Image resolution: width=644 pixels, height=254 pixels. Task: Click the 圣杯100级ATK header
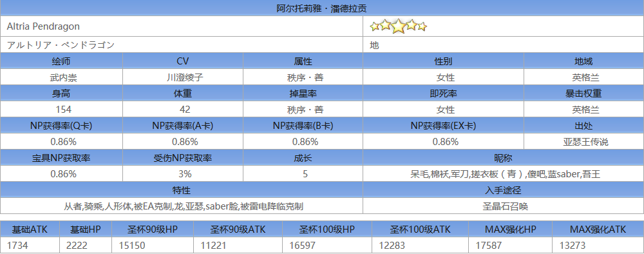(x=420, y=230)
